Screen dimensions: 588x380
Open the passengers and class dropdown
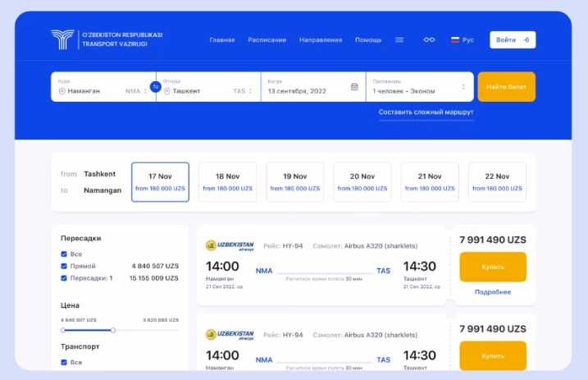420,87
